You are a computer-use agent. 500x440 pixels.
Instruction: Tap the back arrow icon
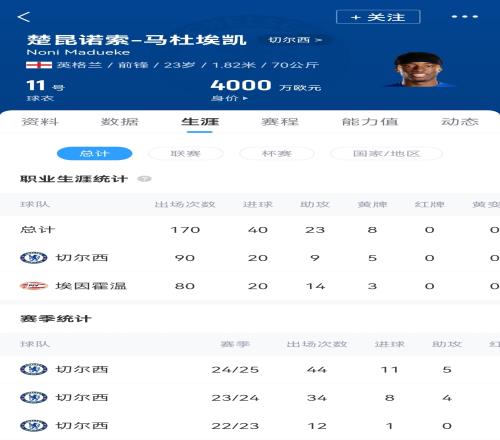(24, 17)
